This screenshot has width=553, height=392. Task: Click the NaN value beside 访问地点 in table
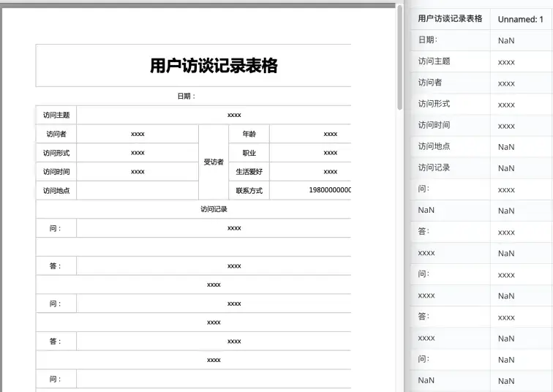(x=506, y=147)
